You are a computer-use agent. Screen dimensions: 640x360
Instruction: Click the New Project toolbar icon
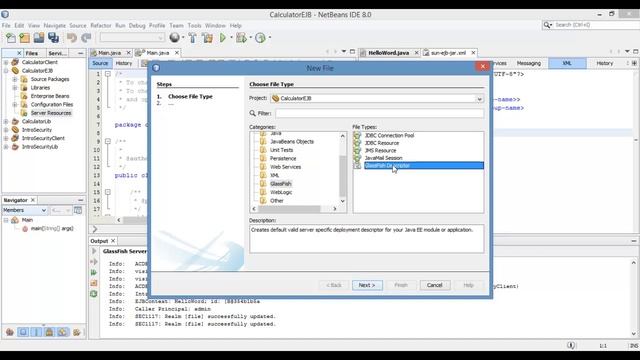(24, 38)
